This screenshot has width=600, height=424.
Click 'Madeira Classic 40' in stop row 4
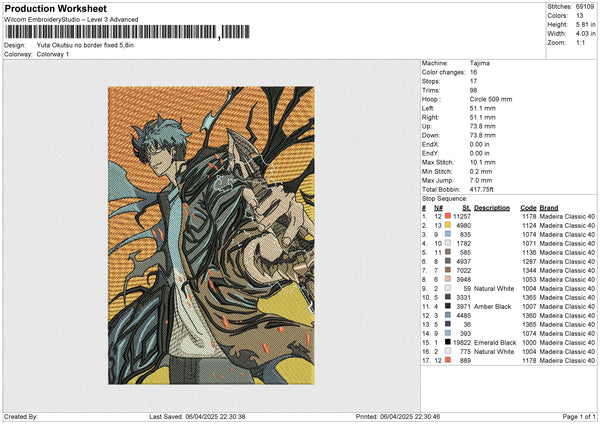[567, 243]
